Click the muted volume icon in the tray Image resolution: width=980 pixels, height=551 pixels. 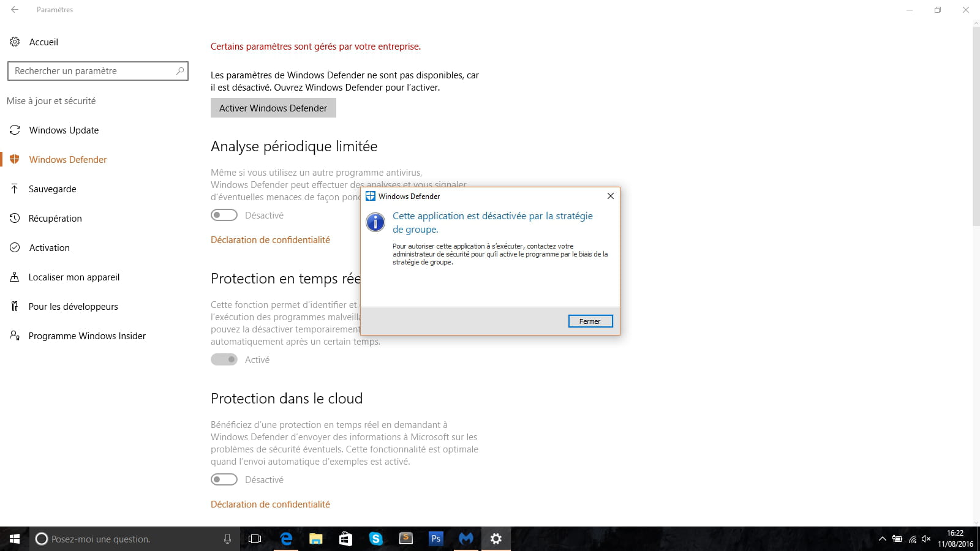(x=926, y=539)
